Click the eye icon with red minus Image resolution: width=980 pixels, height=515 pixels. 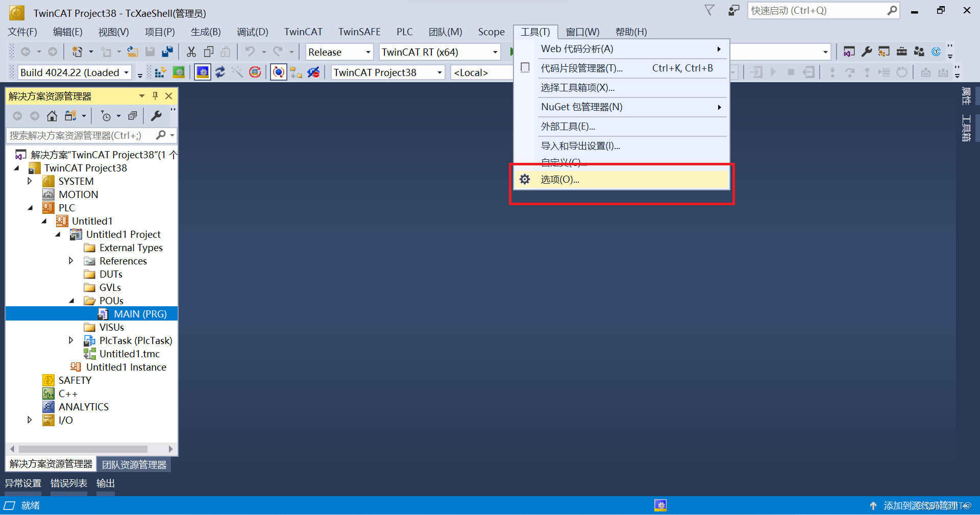pyautogui.click(x=313, y=72)
